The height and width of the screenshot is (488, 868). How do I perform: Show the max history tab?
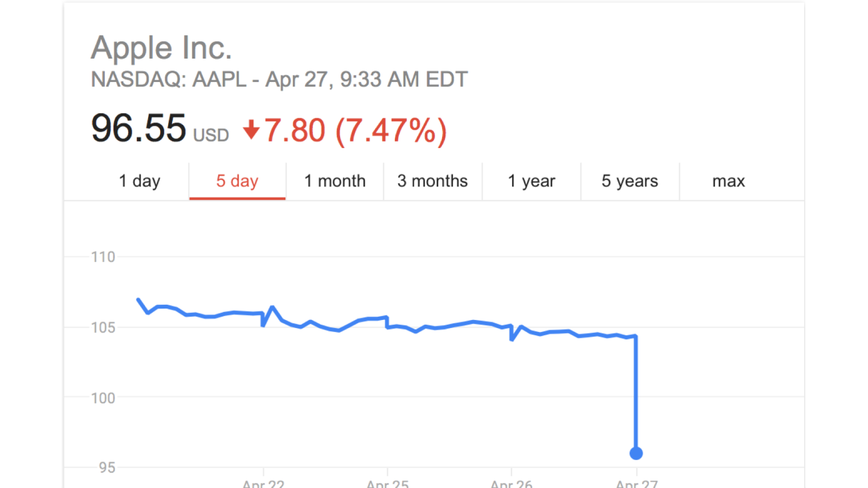(728, 181)
